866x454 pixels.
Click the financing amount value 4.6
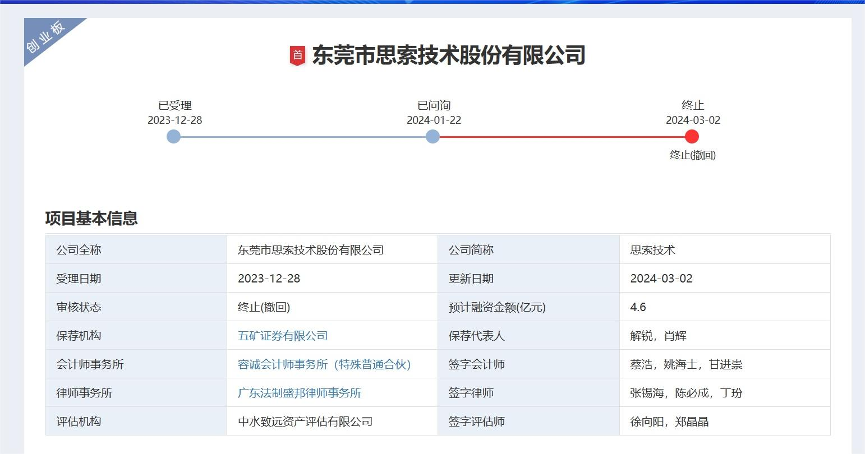click(x=638, y=308)
